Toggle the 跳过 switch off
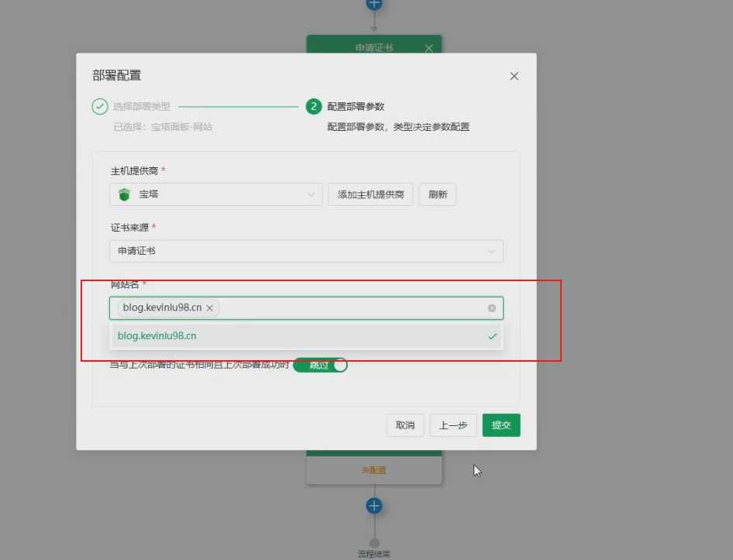The height and width of the screenshot is (560, 733). (x=320, y=365)
